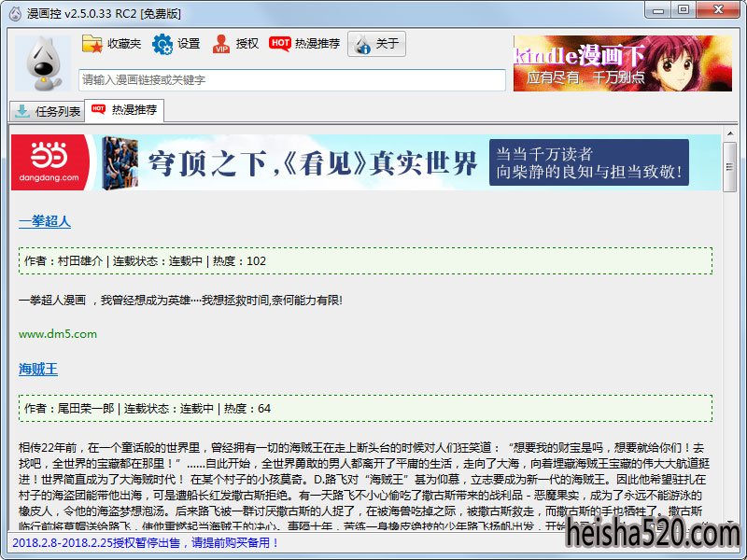Image resolution: width=747 pixels, height=560 pixels.
Task: Click the 一拳超人漫画 description text
Action: tap(180, 301)
